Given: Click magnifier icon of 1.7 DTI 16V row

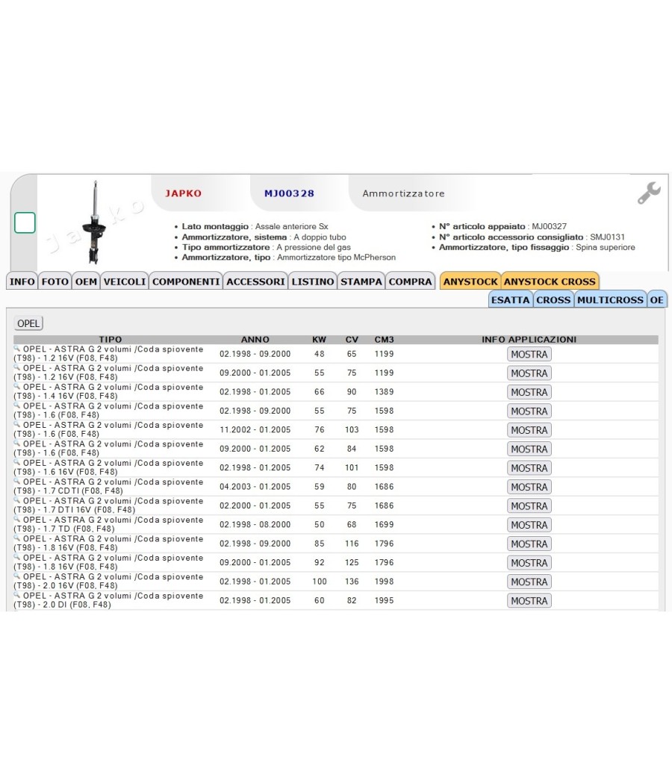Looking at the screenshot, I should [x=16, y=500].
